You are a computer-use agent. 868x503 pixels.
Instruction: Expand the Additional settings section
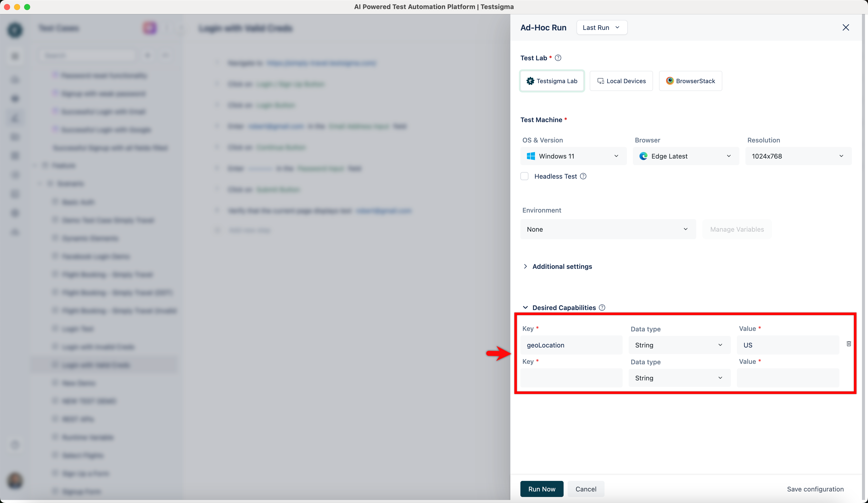[562, 266]
